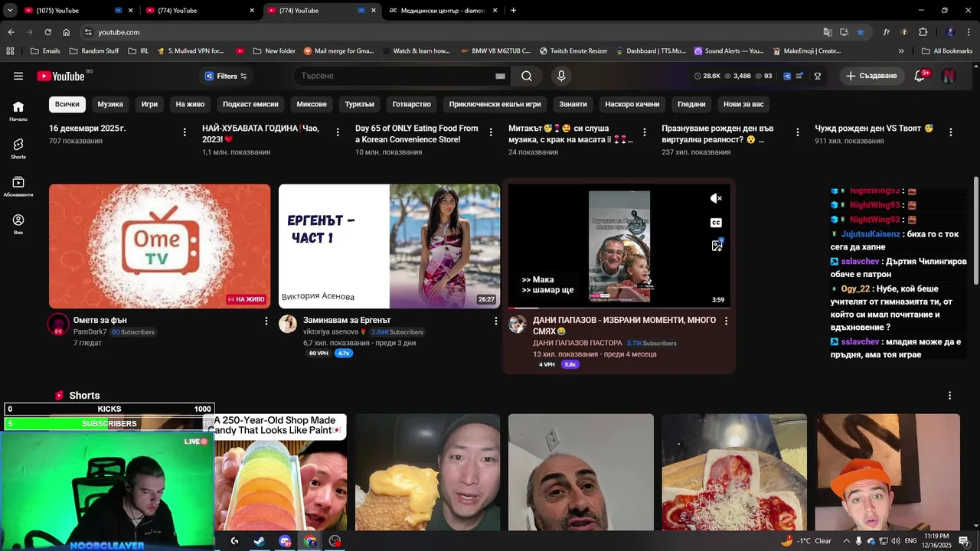Open Оме TV live video thumbnail
980x551 pixels.
[159, 246]
